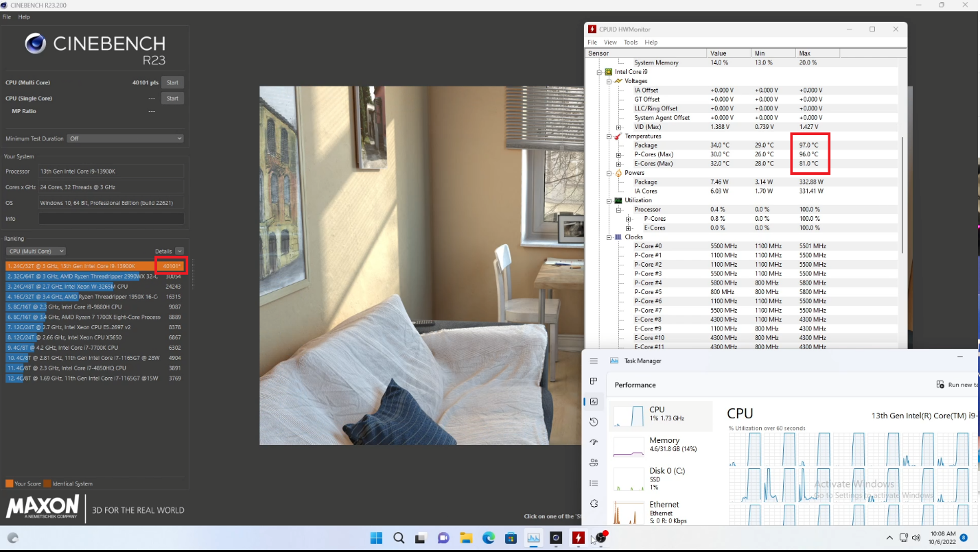Open HWMonitor View menu
Image resolution: width=980 pixels, height=552 pixels.
[610, 43]
